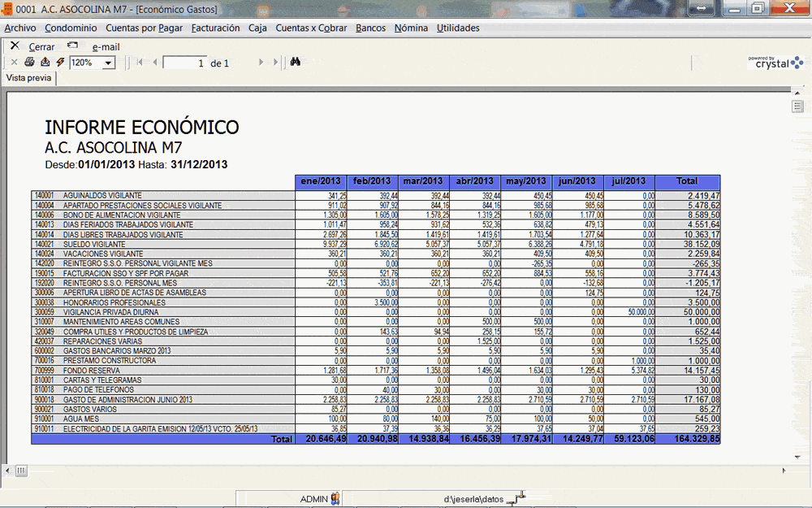Click the horizontal scrollbar thumb

click(x=21, y=471)
